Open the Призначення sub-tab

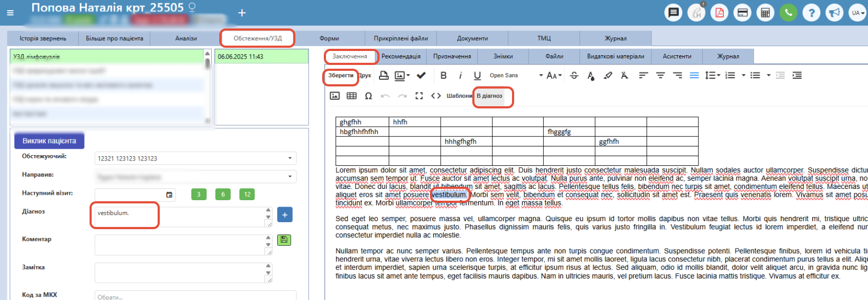point(452,56)
